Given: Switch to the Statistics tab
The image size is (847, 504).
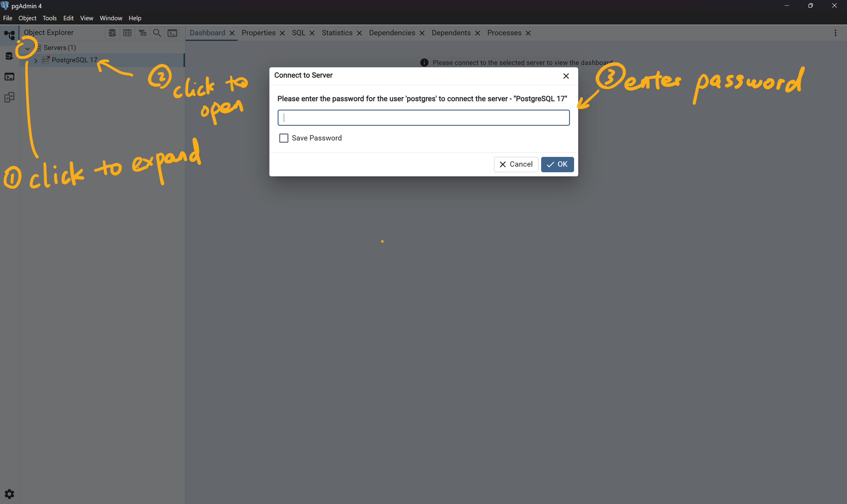Looking at the screenshot, I should click(x=337, y=33).
